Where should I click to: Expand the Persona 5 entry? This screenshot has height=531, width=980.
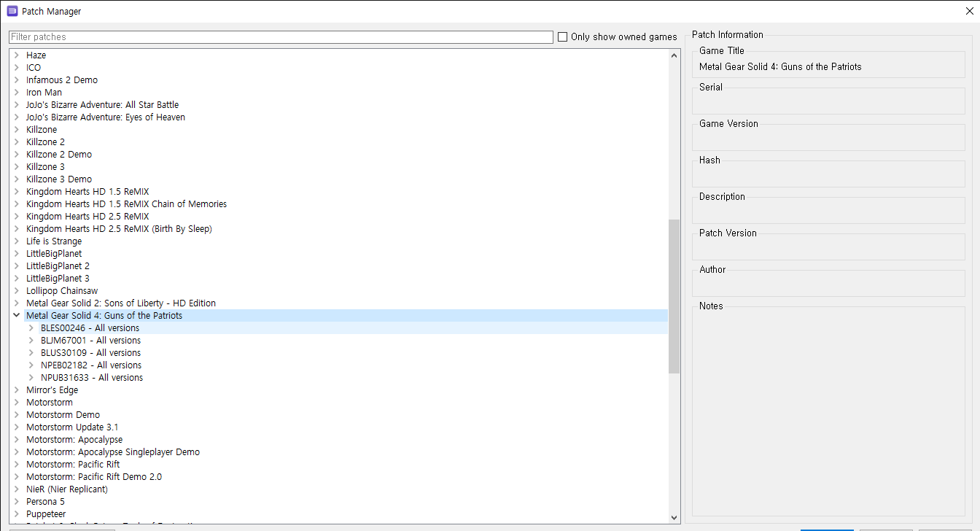[16, 502]
